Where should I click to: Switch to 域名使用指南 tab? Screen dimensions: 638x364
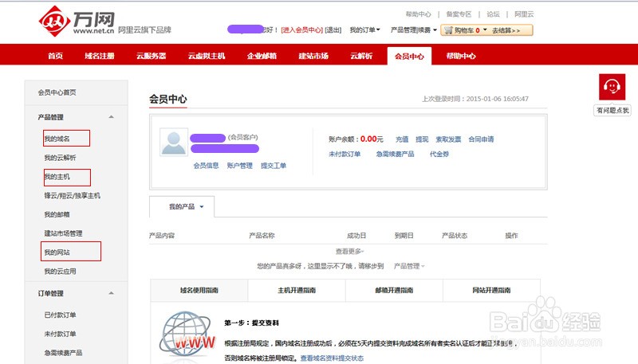[199, 290]
